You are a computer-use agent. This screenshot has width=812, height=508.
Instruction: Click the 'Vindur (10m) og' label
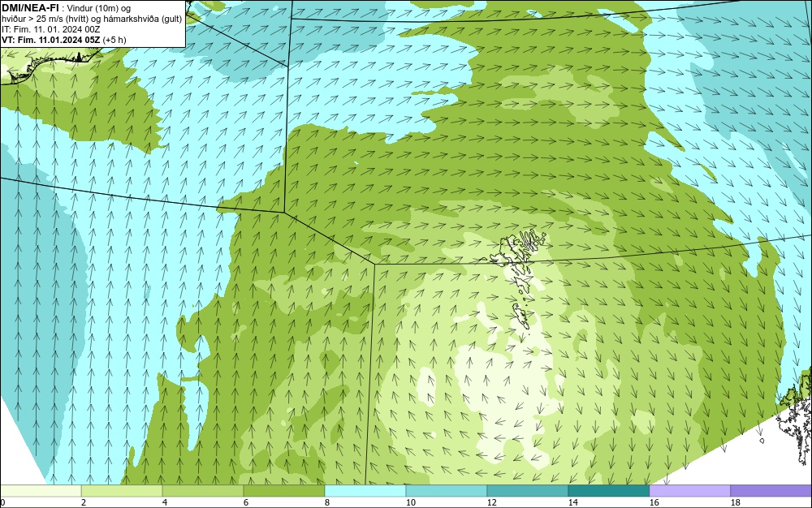click(99, 8)
